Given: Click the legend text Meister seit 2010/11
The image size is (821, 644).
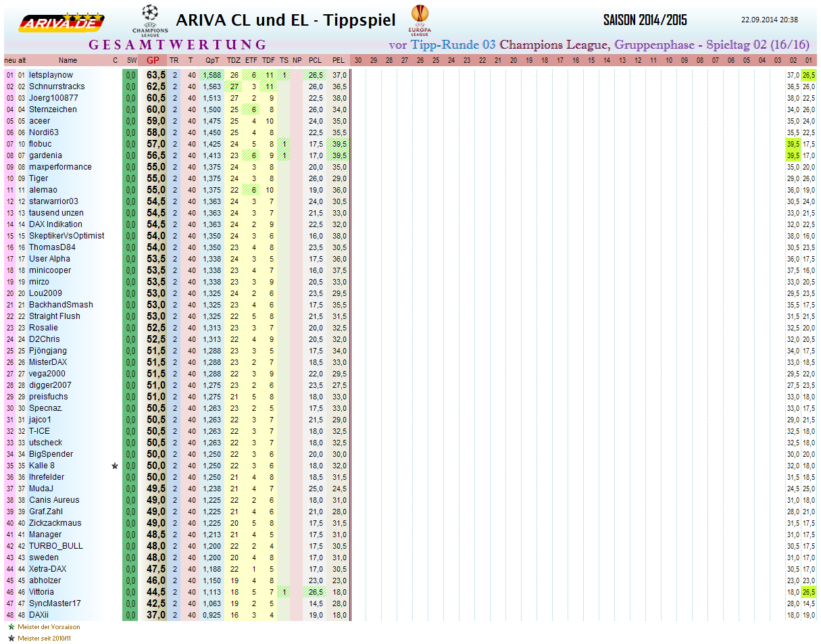Looking at the screenshot, I should (45, 639).
